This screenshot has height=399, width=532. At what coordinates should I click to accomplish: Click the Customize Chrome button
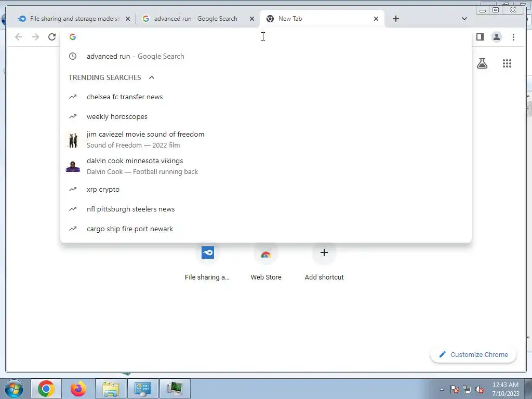pos(473,354)
